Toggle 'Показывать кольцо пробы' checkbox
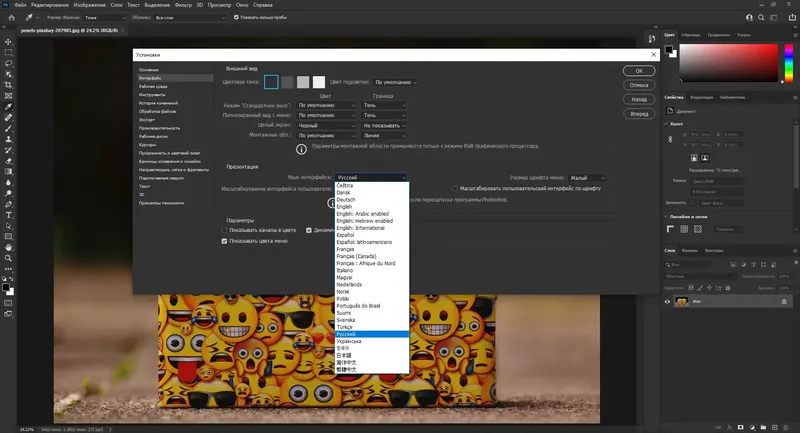This screenshot has height=433, width=800. pos(236,17)
